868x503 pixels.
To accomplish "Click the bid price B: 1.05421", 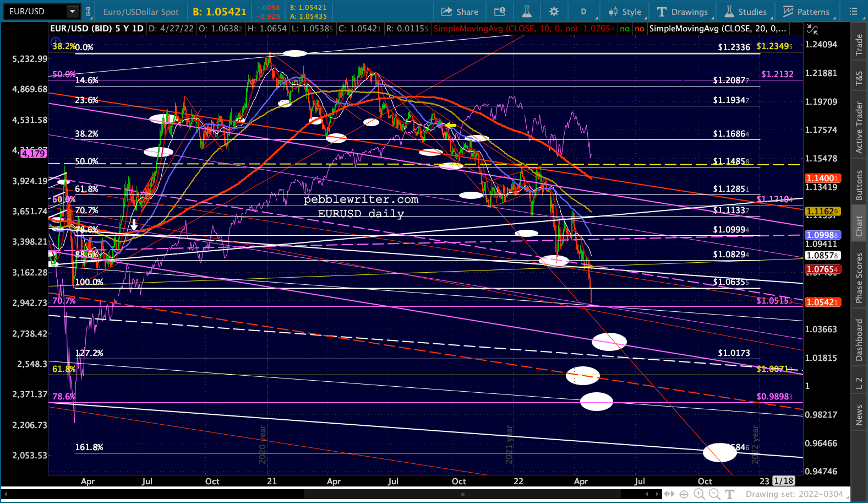I will pos(220,12).
